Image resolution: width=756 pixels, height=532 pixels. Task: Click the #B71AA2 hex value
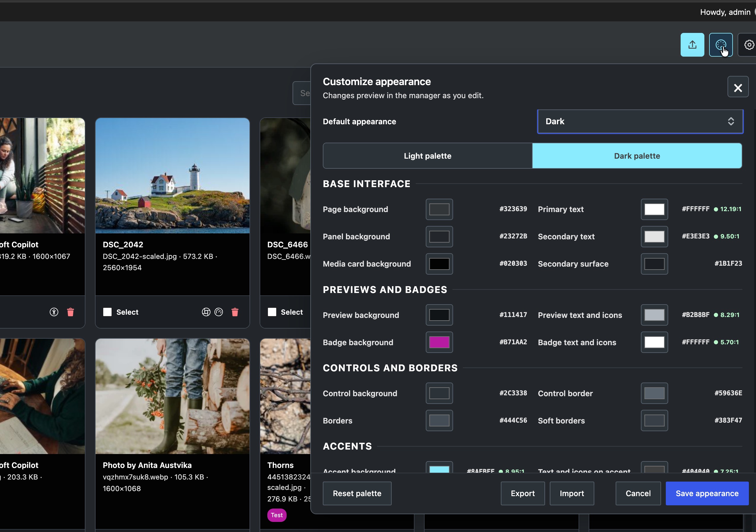click(513, 342)
